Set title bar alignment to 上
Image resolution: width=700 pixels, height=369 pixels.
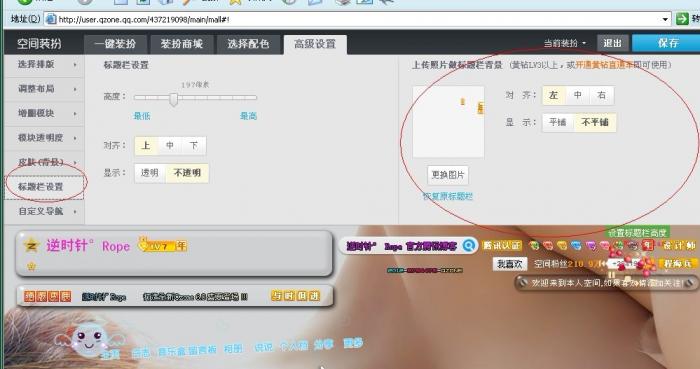pyautogui.click(x=146, y=146)
